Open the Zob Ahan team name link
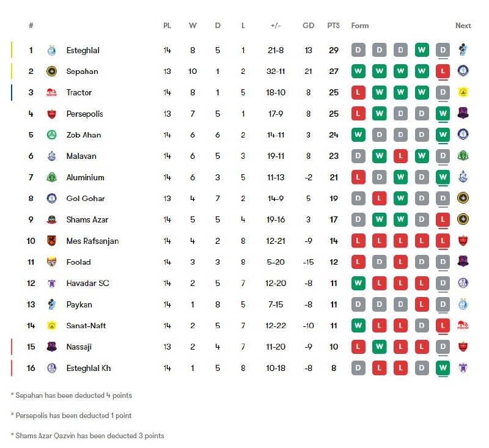The height and width of the screenshot is (448, 489). [84, 135]
